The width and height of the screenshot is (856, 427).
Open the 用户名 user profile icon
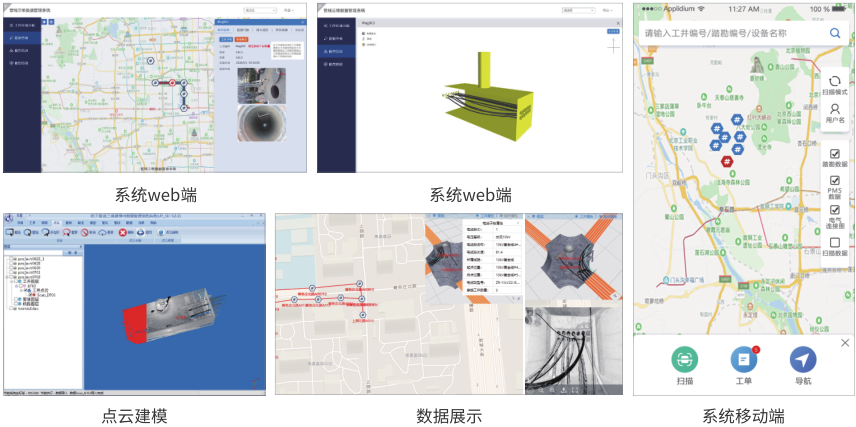835,109
